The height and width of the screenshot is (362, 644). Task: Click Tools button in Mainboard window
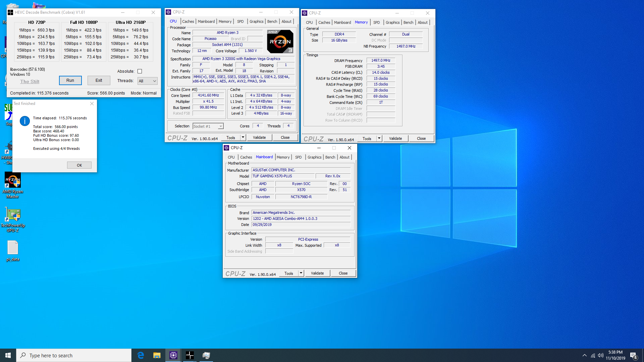tap(289, 273)
